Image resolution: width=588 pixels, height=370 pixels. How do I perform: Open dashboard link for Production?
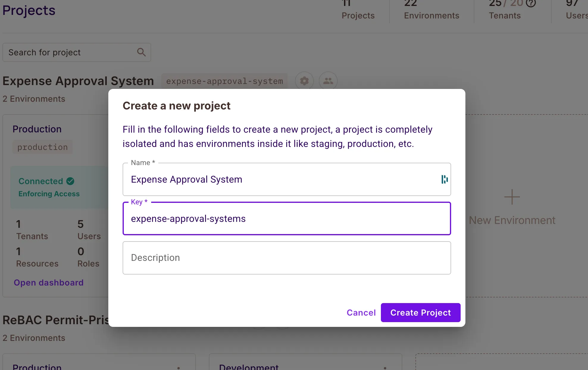[x=49, y=283]
